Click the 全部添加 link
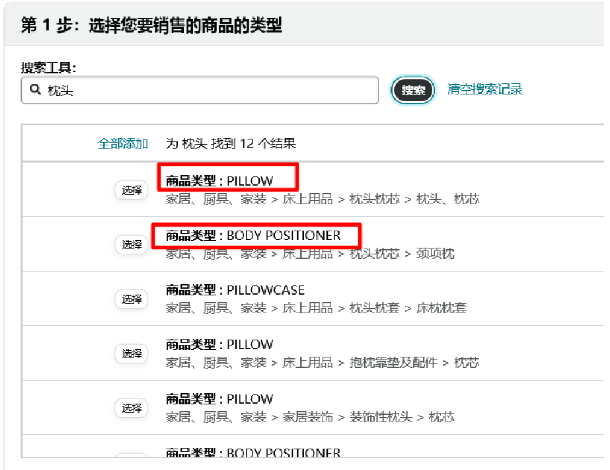610x470 pixels. pyautogui.click(x=123, y=143)
